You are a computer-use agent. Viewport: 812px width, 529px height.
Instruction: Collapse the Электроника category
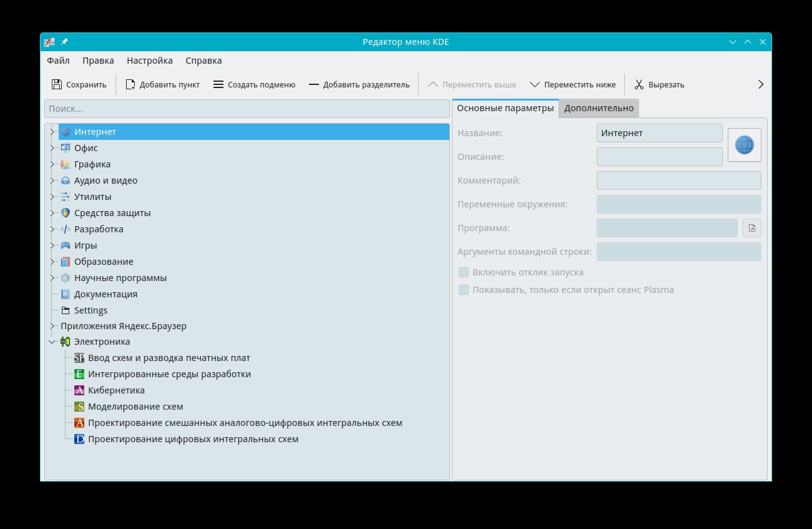coord(52,342)
